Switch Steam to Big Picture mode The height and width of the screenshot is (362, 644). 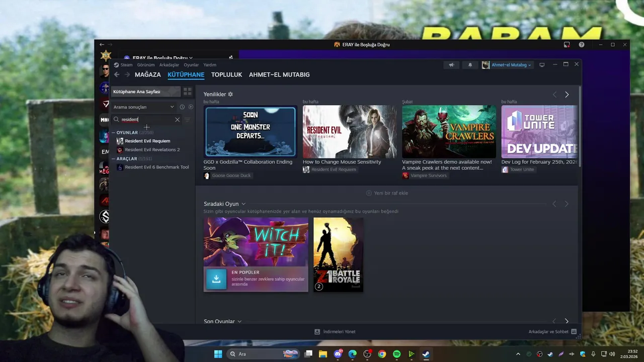(x=542, y=65)
